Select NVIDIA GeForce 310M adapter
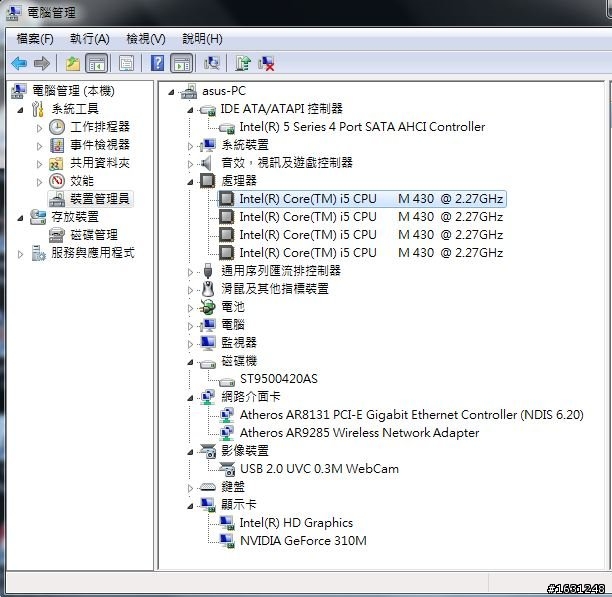612x597 pixels. [x=303, y=540]
